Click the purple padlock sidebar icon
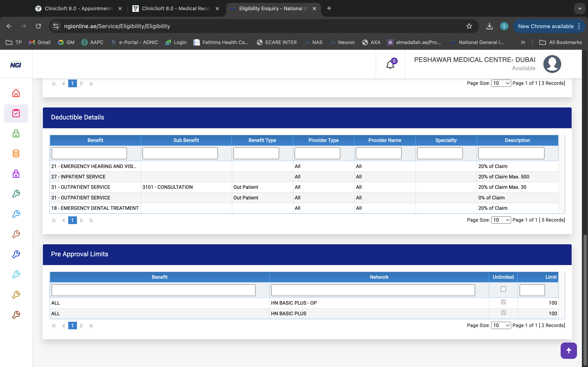This screenshot has height=367, width=588. 16,174
